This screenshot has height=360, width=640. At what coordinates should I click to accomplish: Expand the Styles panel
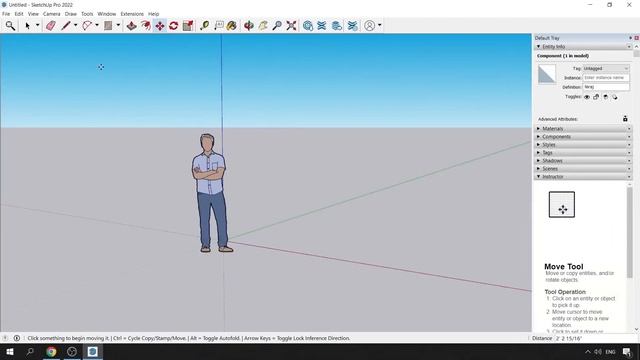click(583, 144)
